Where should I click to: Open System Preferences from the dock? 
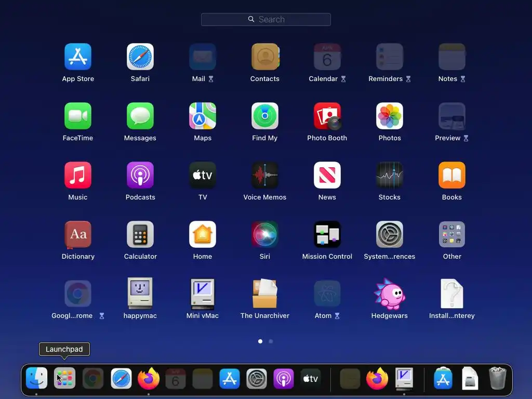coord(257,379)
